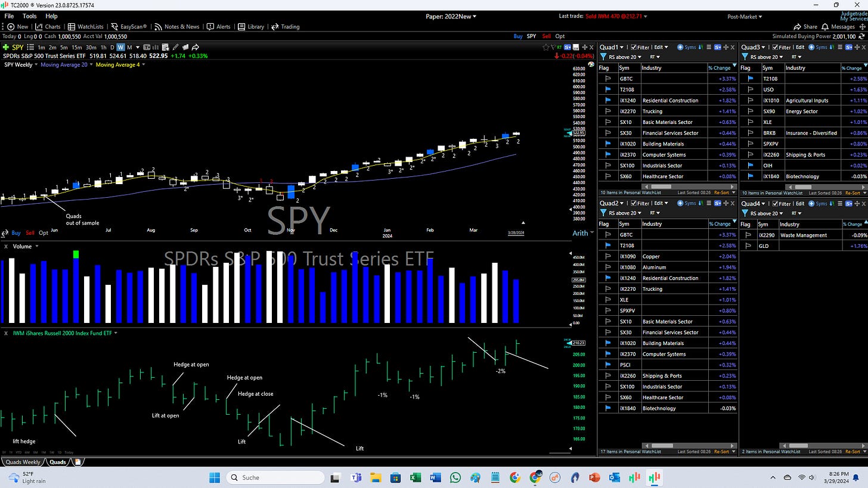Toggle Filter checkbox in Quad2

coord(634,203)
